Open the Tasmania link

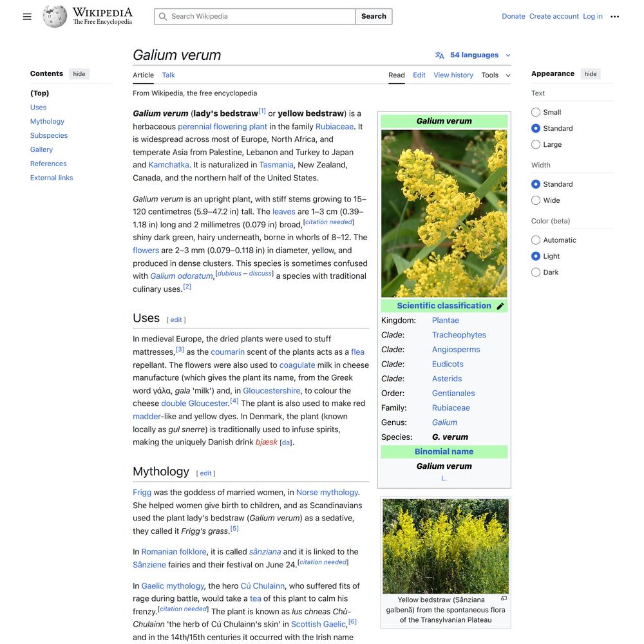click(x=276, y=165)
